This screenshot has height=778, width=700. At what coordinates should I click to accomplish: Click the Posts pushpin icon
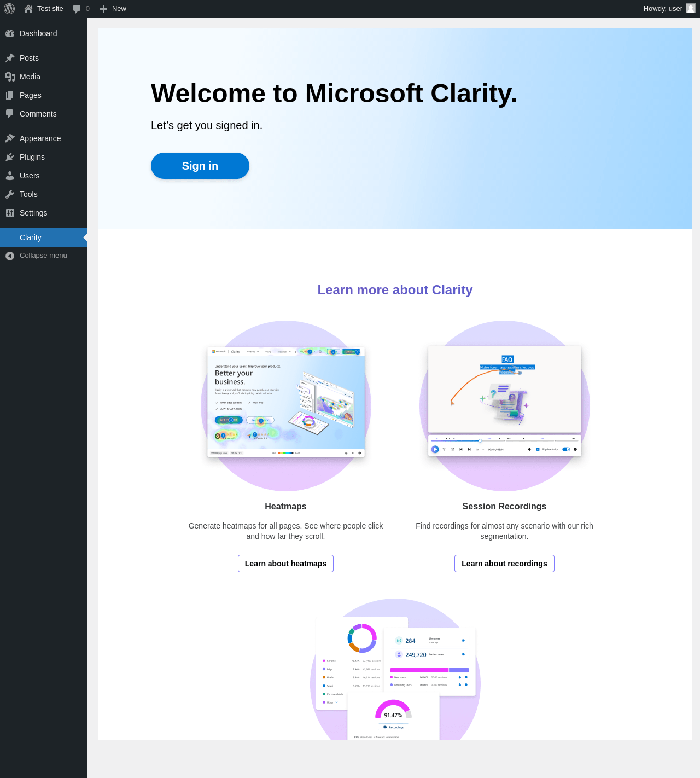pos(10,58)
